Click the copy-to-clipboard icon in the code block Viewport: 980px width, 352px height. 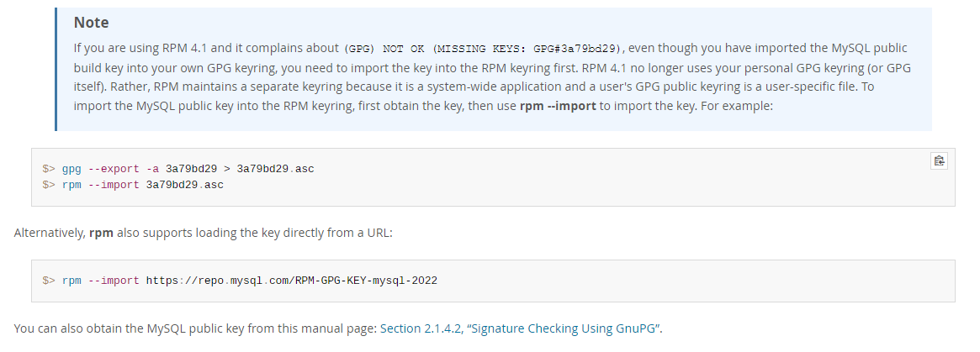point(939,160)
